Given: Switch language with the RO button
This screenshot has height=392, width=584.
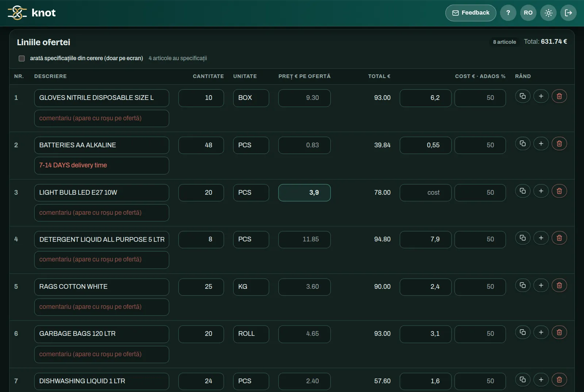Looking at the screenshot, I should click(x=528, y=13).
